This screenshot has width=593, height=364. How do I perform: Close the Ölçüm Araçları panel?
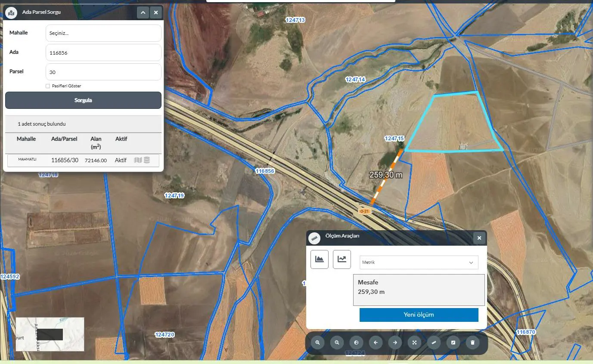(x=479, y=238)
